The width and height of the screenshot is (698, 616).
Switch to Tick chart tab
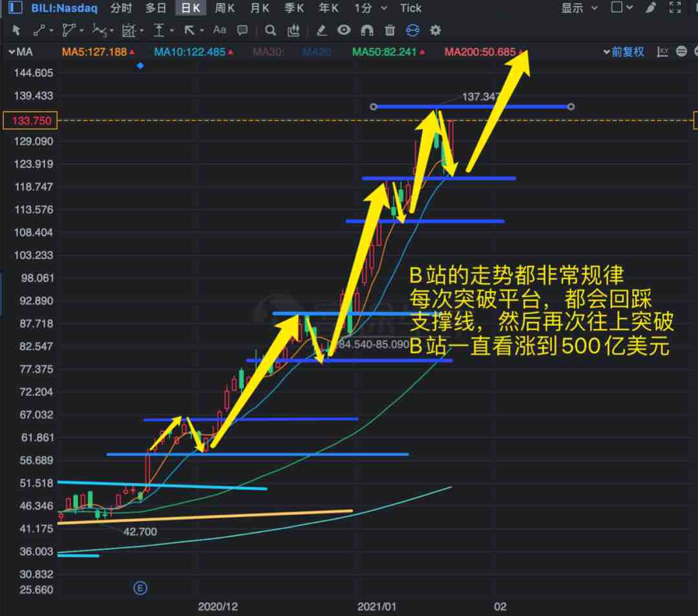pos(410,8)
